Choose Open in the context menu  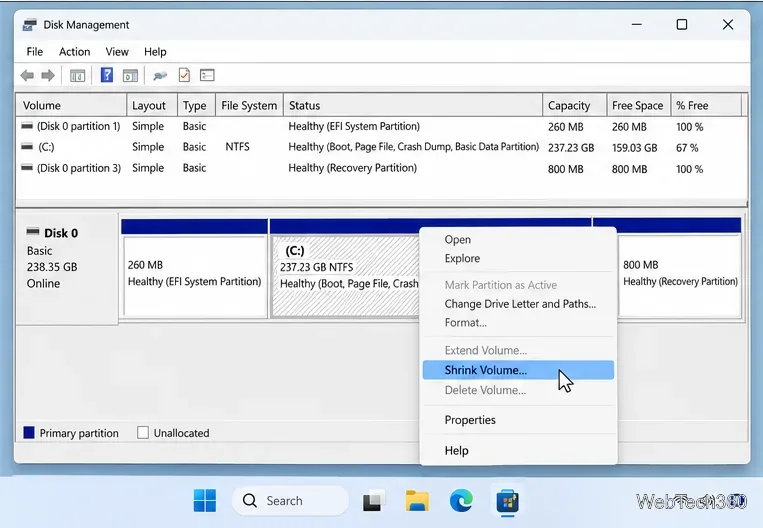click(x=518, y=239)
